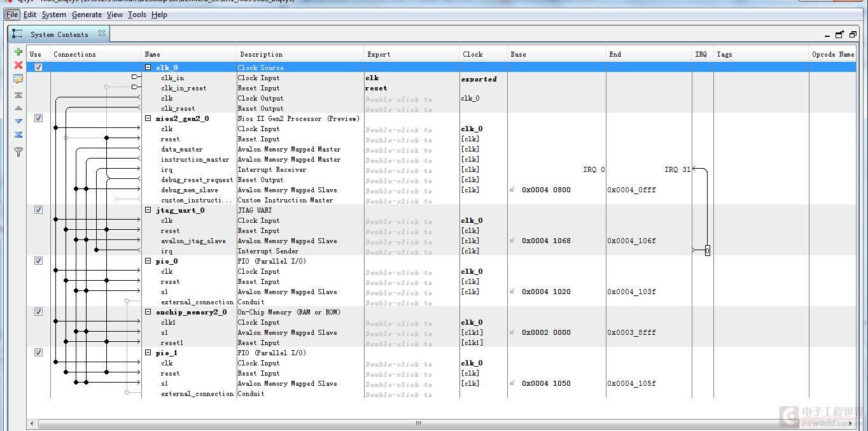Click the green plus add component icon
Screen dimensions: 868x431
(18, 52)
